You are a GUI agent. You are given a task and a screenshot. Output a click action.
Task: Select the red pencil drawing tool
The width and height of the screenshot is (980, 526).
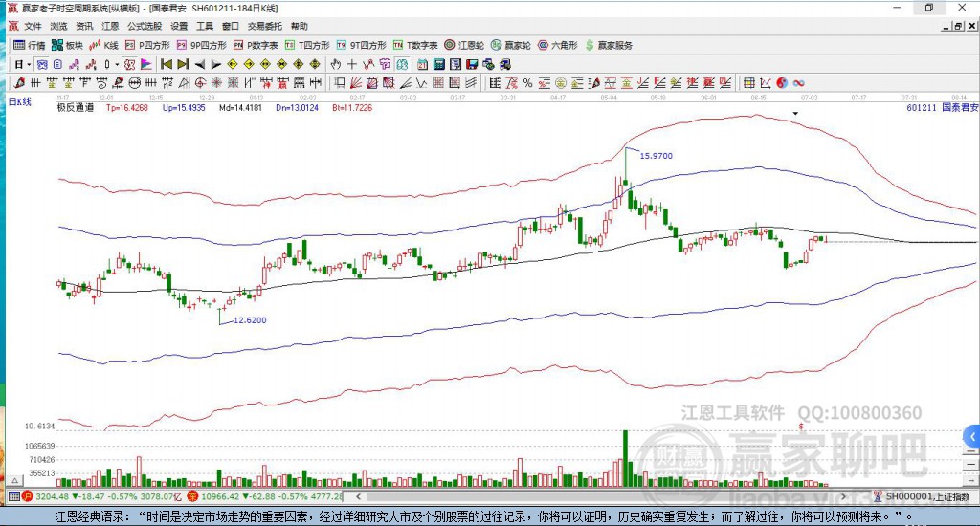point(19,82)
